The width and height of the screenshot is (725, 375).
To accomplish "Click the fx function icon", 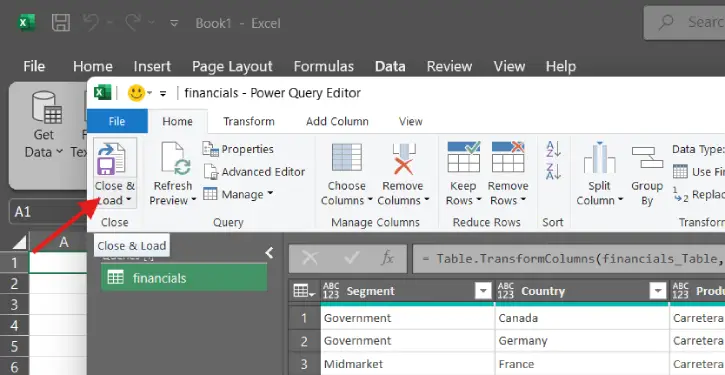I will point(387,258).
